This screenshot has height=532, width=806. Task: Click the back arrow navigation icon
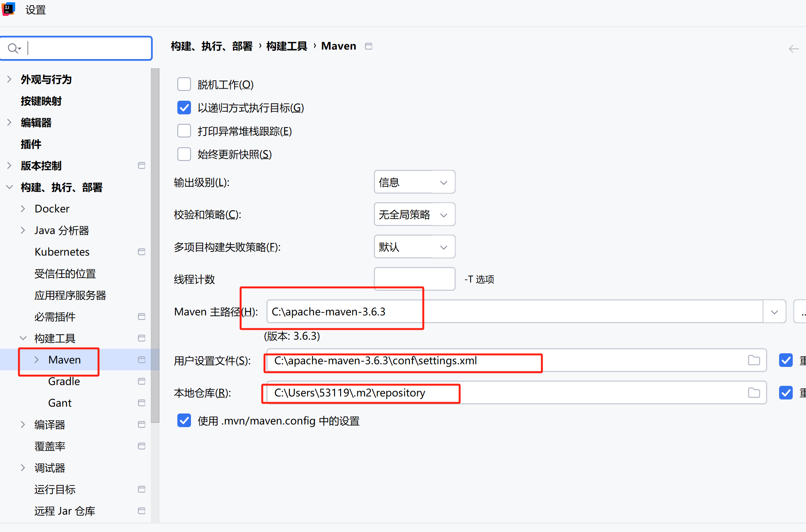[x=793, y=49]
